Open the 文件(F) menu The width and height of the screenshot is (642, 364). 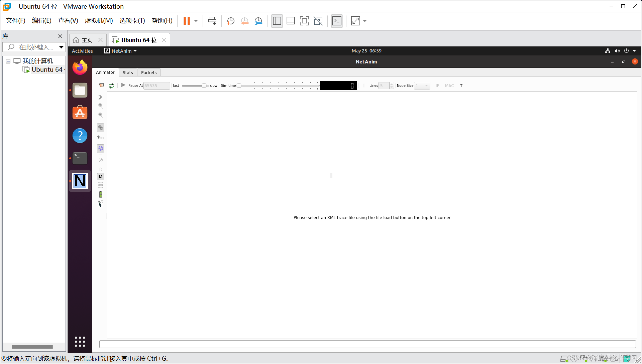(x=16, y=21)
